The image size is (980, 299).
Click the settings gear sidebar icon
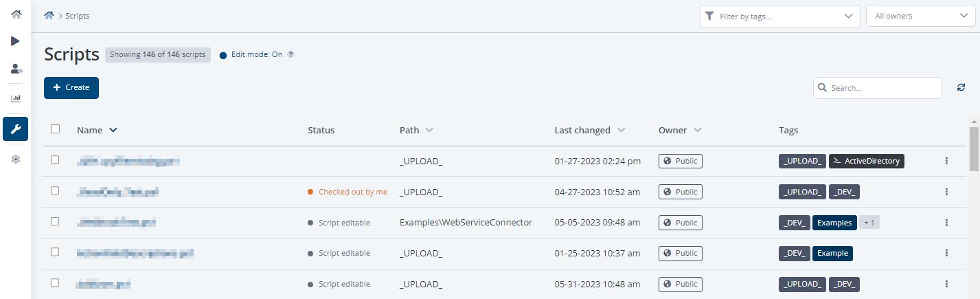coord(16,159)
